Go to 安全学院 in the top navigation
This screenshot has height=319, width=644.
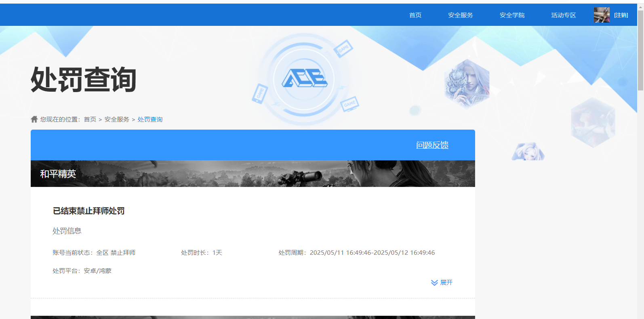[x=512, y=15]
